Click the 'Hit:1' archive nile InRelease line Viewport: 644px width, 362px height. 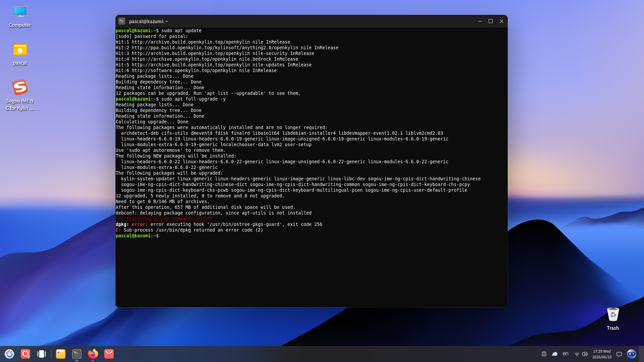click(203, 42)
